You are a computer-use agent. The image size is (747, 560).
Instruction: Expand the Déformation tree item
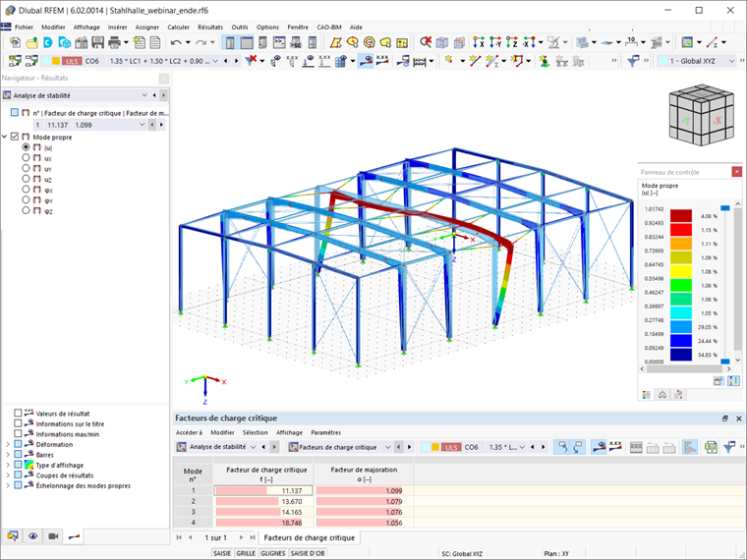8,444
